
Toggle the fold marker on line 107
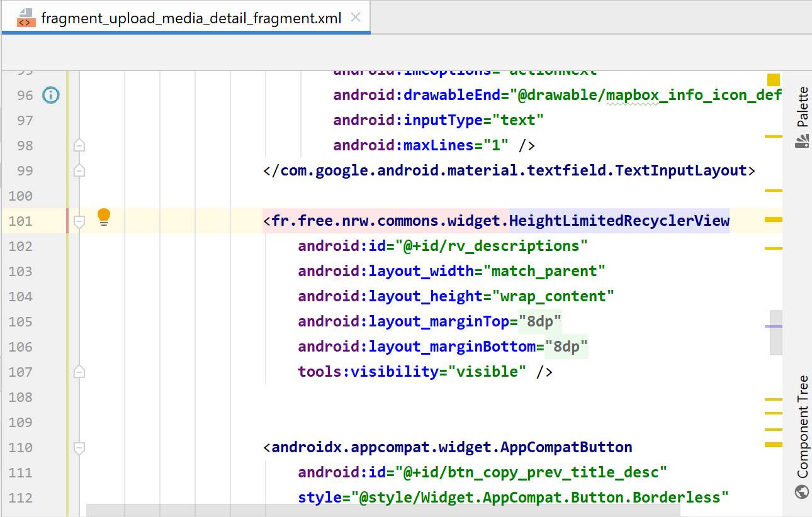(79, 372)
